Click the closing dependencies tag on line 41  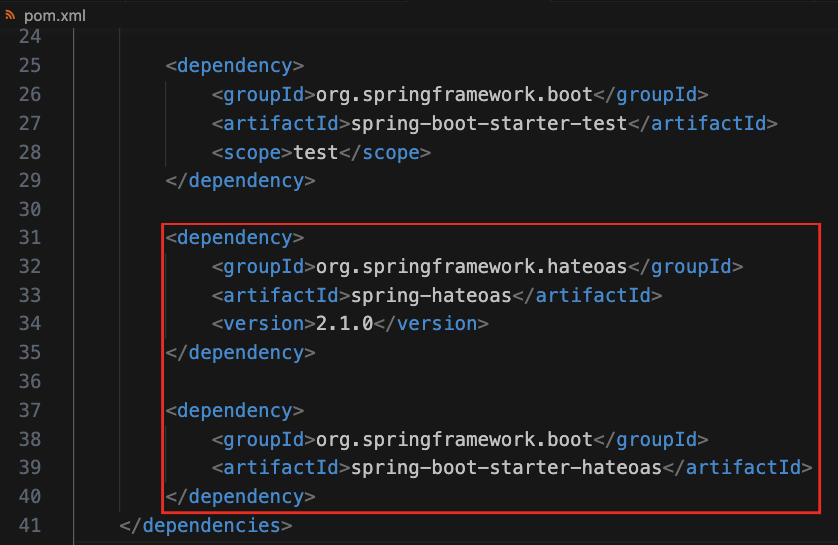point(206,526)
